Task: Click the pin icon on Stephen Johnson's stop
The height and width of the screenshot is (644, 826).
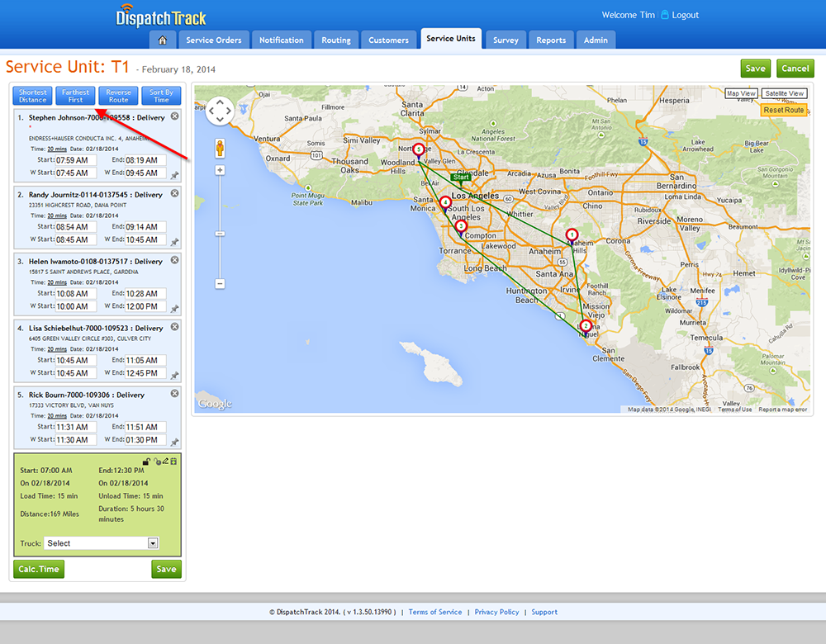Action: pyautogui.click(x=173, y=175)
